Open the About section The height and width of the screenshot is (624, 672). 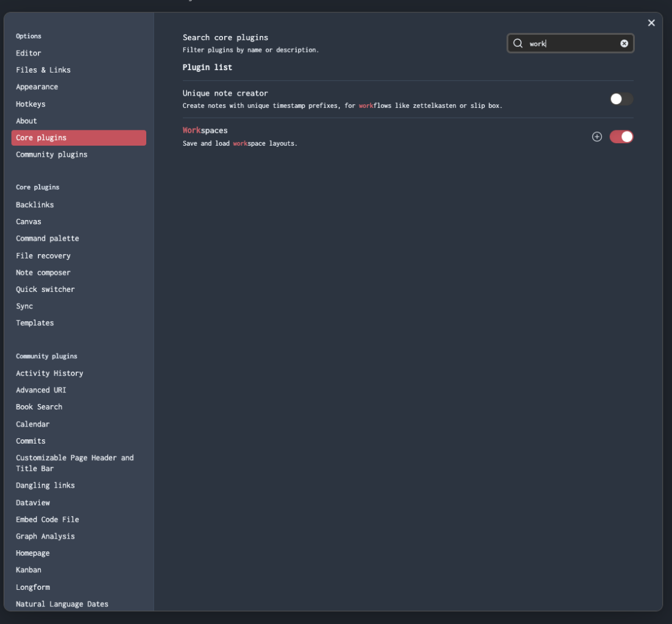pos(26,121)
